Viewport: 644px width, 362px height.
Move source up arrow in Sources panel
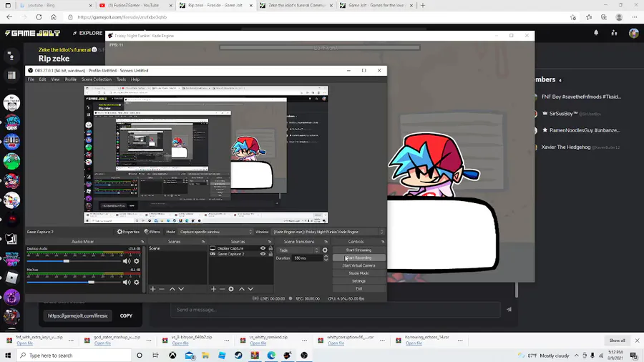(x=242, y=289)
